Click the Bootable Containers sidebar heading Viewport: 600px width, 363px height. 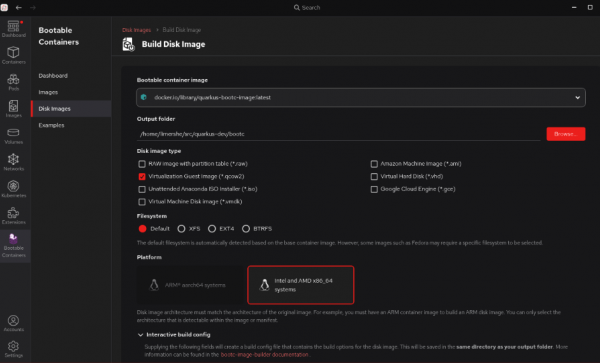[x=59, y=36]
